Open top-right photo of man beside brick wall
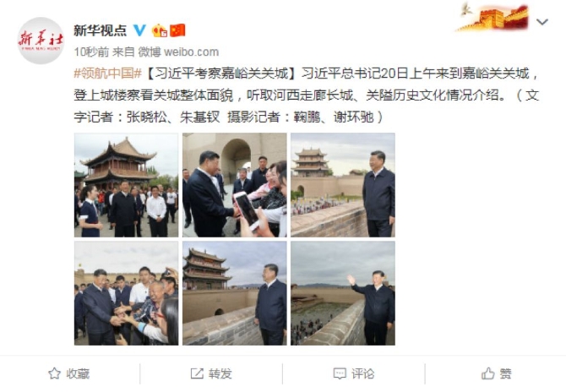Screen dimensions: 566x392 pos(343,185)
